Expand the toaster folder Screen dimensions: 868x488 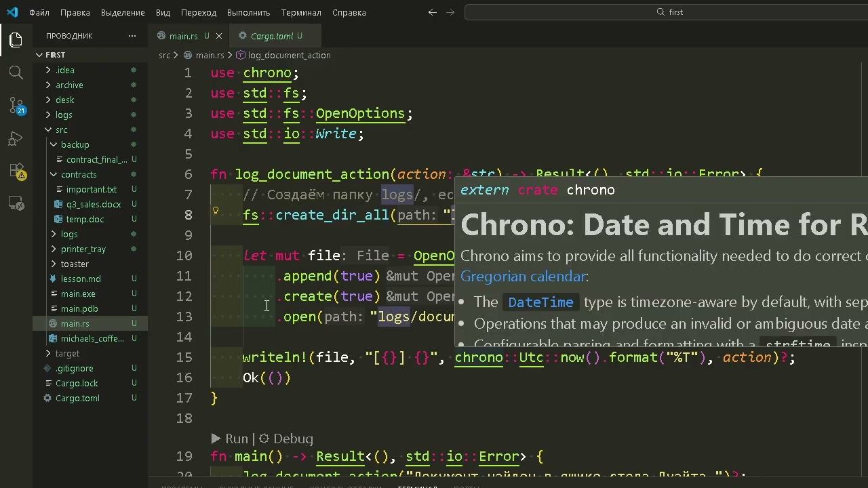(x=54, y=264)
